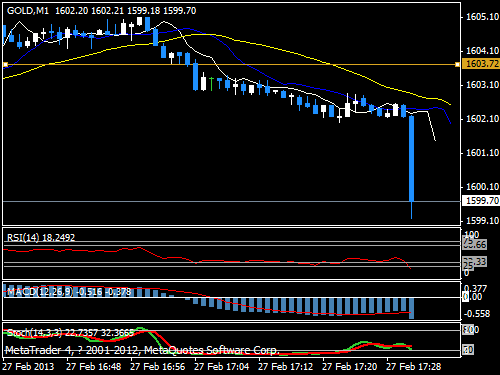Click the GOLD,M1 chart title text
Screen dimensions: 500x375
click(28, 11)
